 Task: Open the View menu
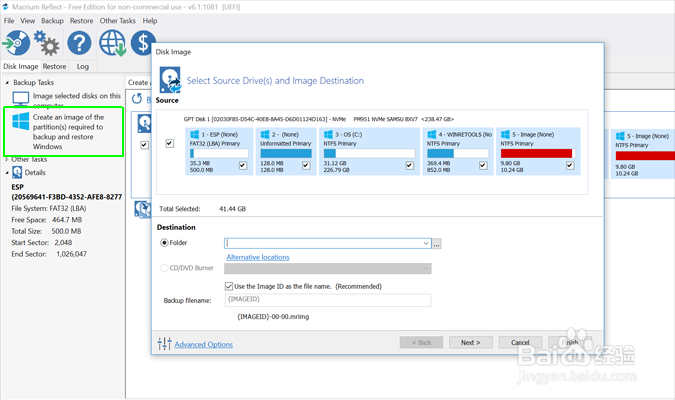pyautogui.click(x=28, y=21)
